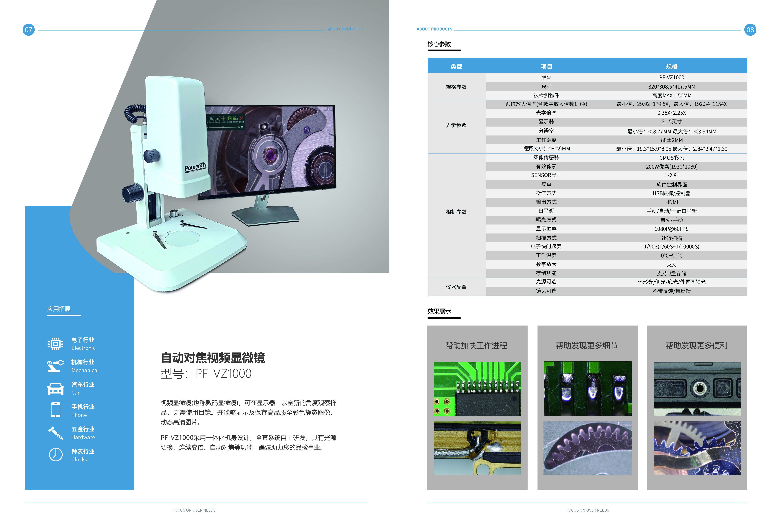779x532 pixels.
Task: Click the Car industry icon
Action: [x=55, y=389]
